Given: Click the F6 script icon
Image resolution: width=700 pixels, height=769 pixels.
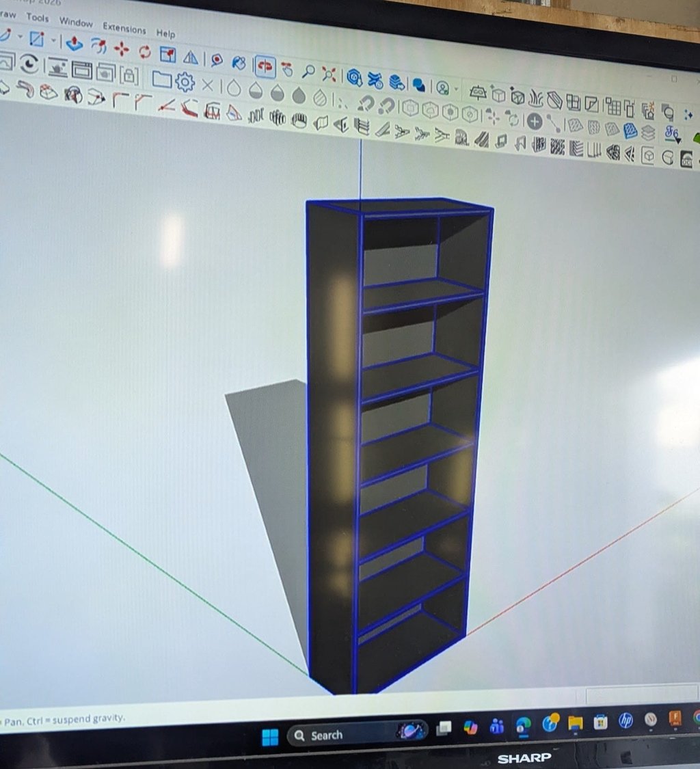Looking at the screenshot, I should click(672, 134).
